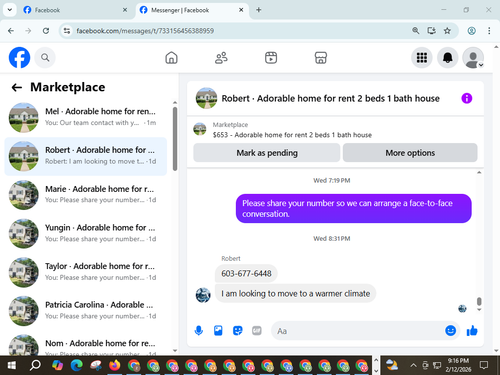Screen dimensions: 500x375
Task: Reload the page
Action: tap(46, 31)
